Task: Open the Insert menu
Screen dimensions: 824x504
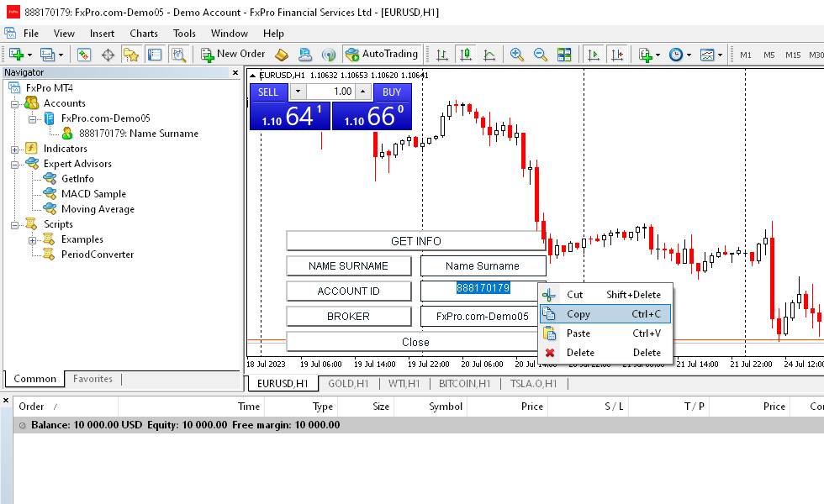Action: [x=102, y=33]
